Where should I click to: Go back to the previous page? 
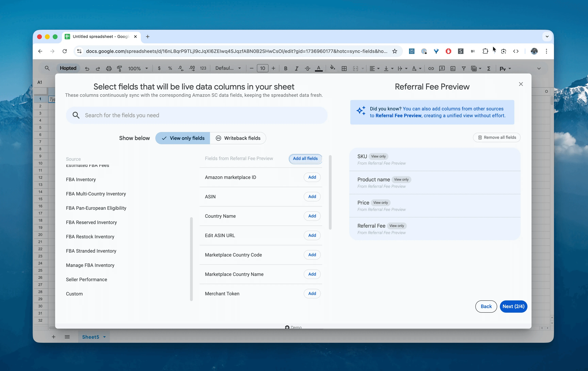pos(40,51)
